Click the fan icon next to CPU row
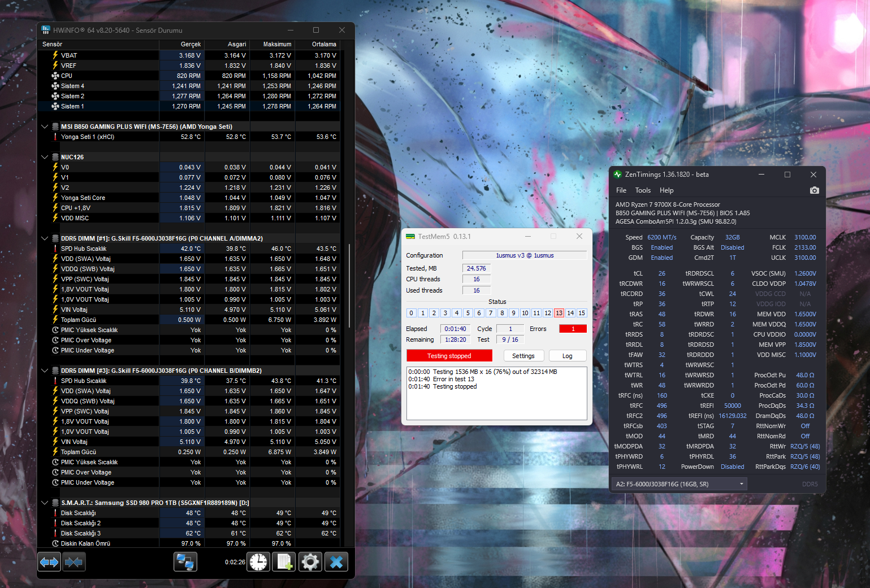Viewport: 870px width, 588px height. click(x=55, y=76)
